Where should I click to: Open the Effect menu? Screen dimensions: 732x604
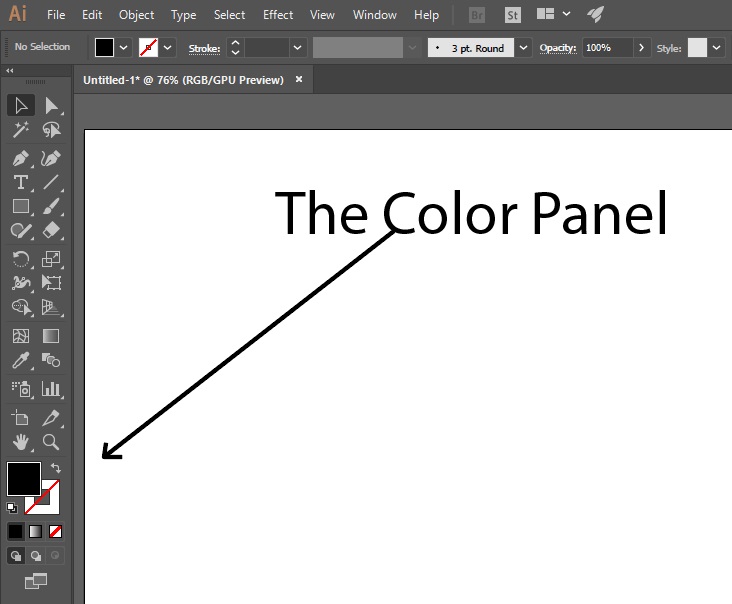278,15
